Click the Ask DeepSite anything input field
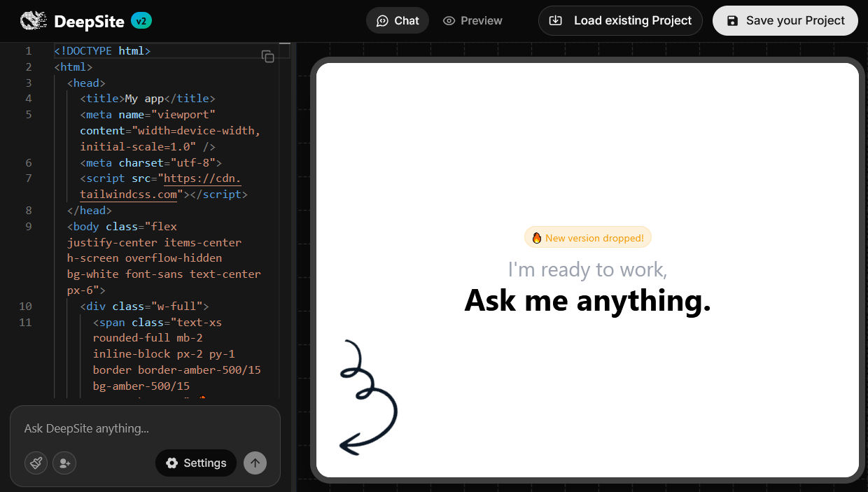The image size is (868, 492). coord(145,428)
